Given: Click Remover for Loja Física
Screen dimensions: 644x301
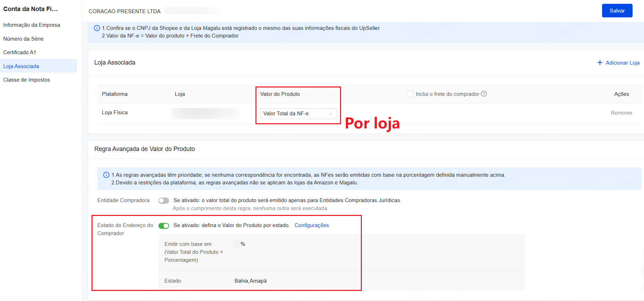Looking at the screenshot, I should pyautogui.click(x=621, y=113).
